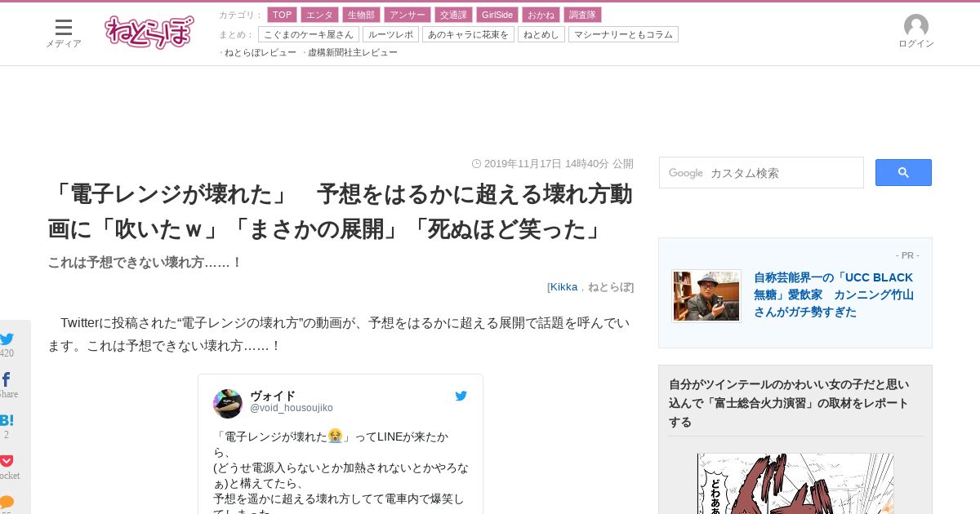Click the ログイン user avatar icon
Screen dimensions: 980x514
915,27
